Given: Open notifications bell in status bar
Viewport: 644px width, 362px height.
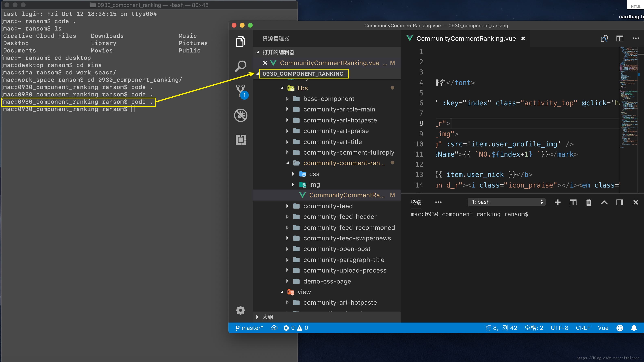Looking at the screenshot, I should tap(634, 328).
